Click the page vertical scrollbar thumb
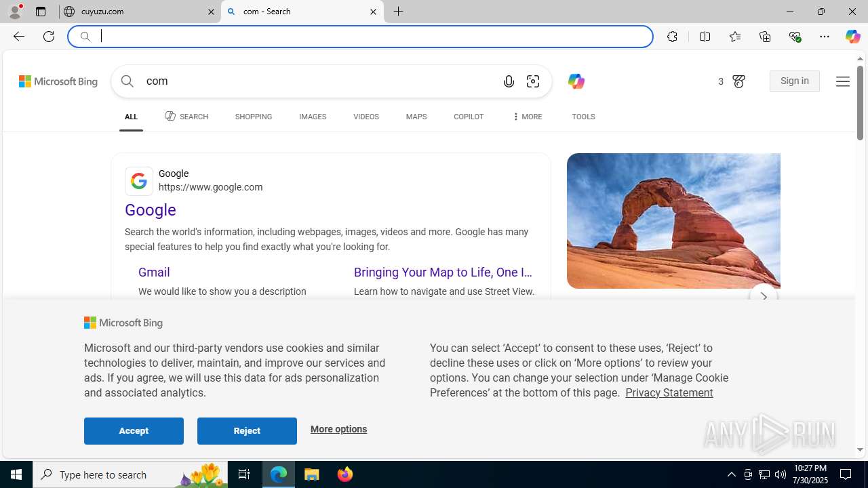 click(x=860, y=104)
